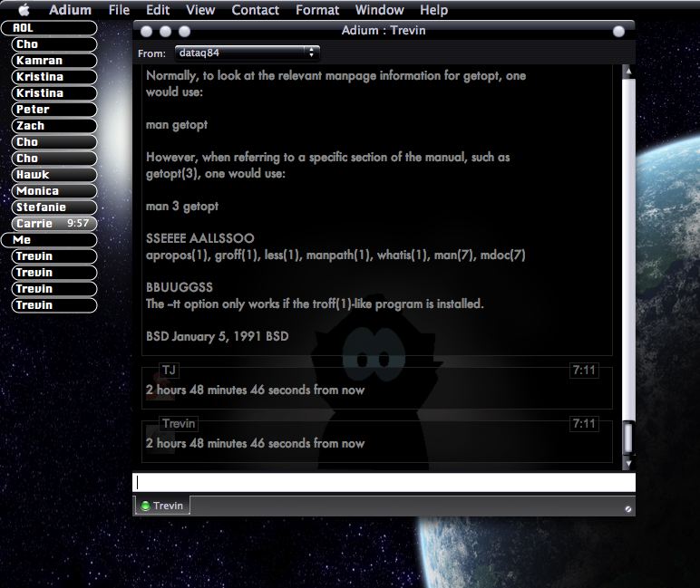Image resolution: width=700 pixels, height=588 pixels.
Task: Click the chat scrollbar thumb
Action: click(628, 437)
